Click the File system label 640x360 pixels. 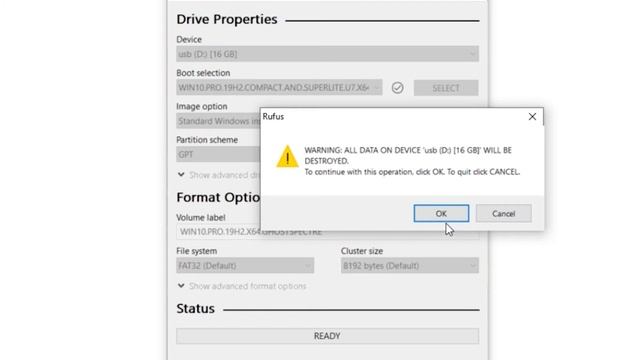pos(197,251)
